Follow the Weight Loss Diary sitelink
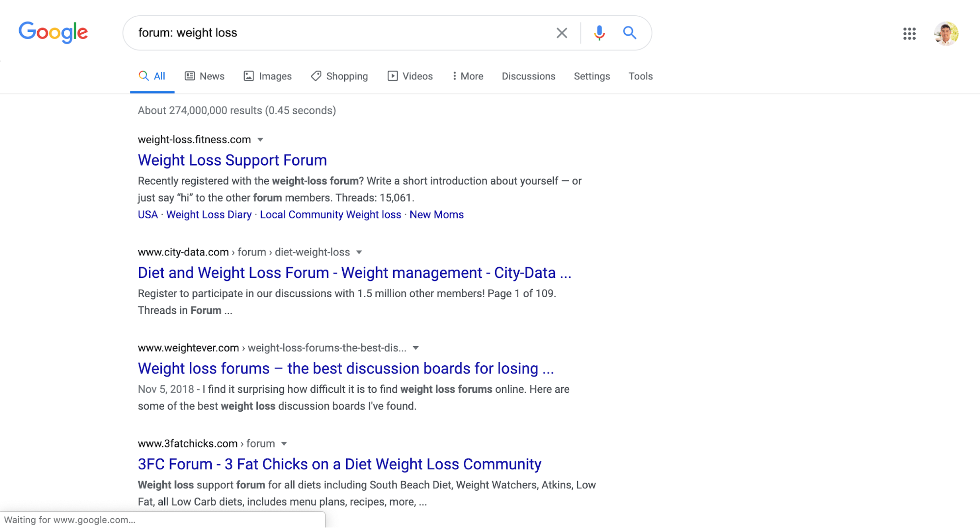Screen dimensions: 980x528 (x=209, y=215)
